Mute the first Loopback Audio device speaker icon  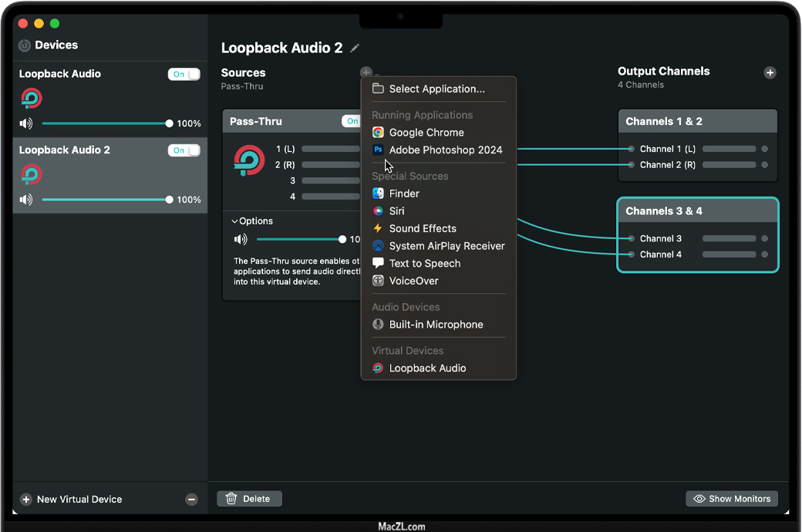pos(26,123)
